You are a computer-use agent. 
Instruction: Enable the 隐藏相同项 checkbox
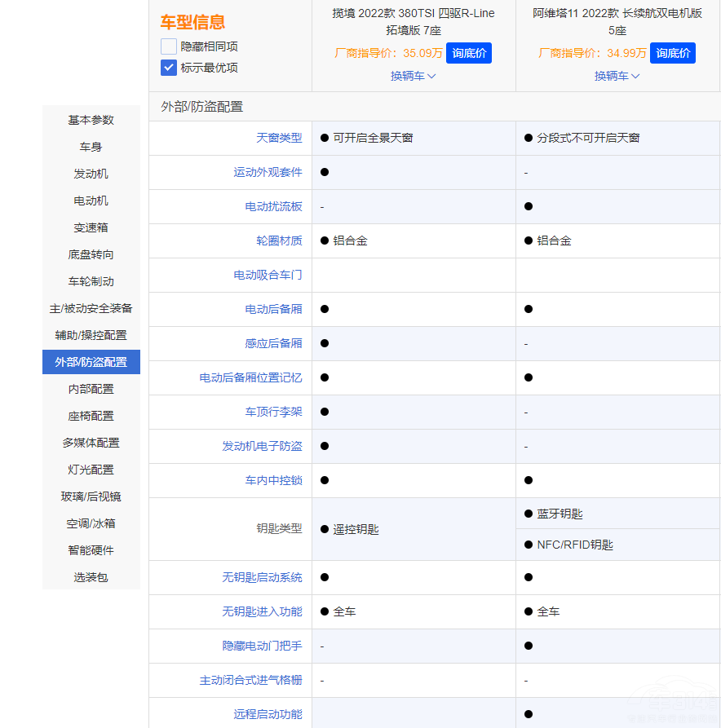tap(168, 47)
